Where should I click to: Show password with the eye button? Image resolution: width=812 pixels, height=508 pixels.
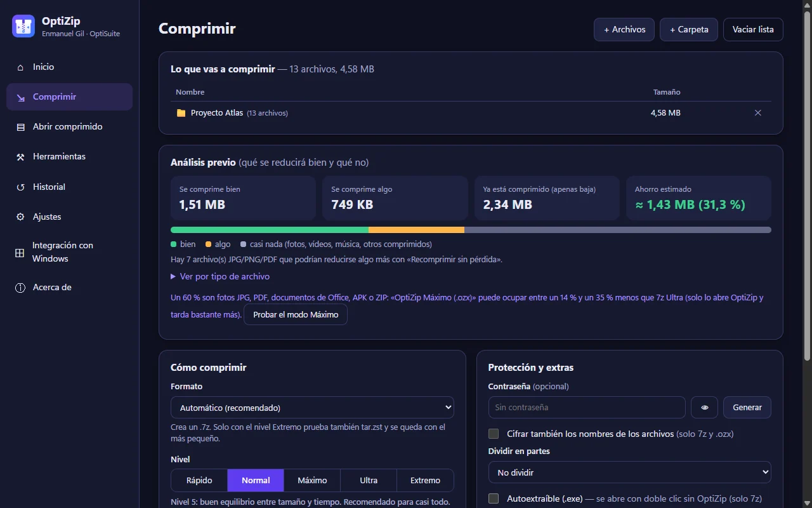tap(705, 408)
